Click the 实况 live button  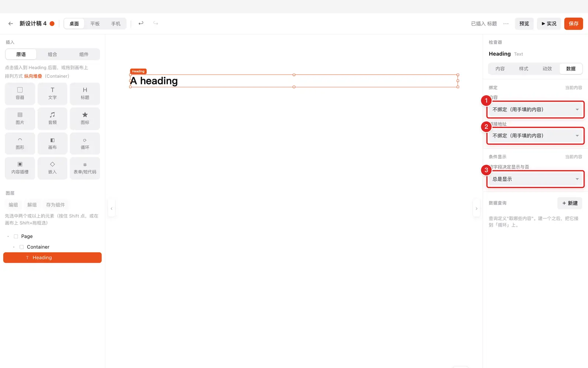549,24
